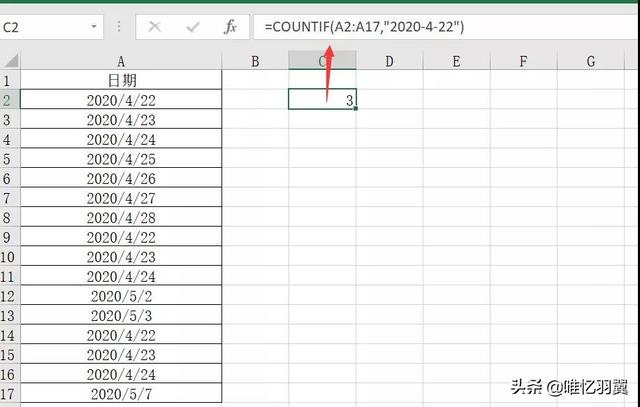Click cell A16 with date 2020/4/24

click(x=121, y=374)
